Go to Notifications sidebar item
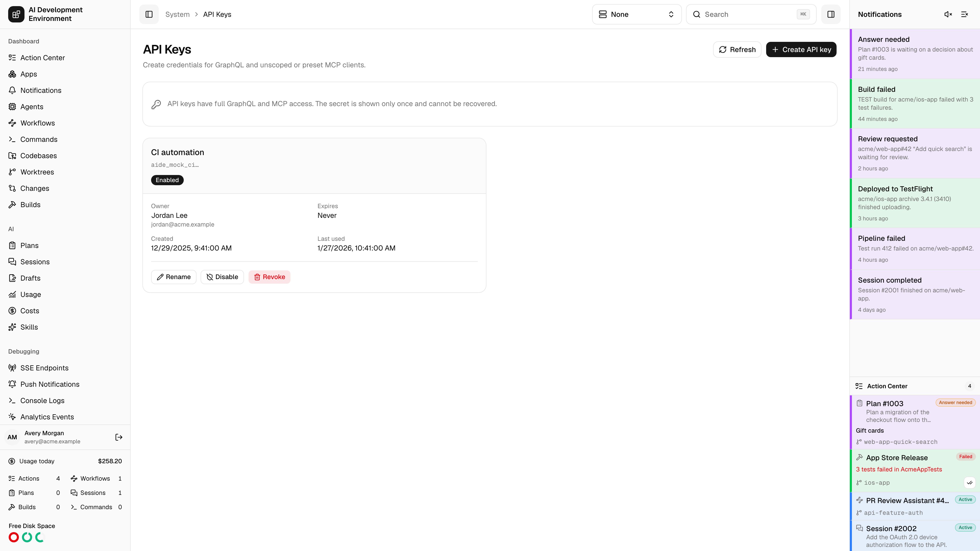Screen dimensions: 980x551 point(65,90)
